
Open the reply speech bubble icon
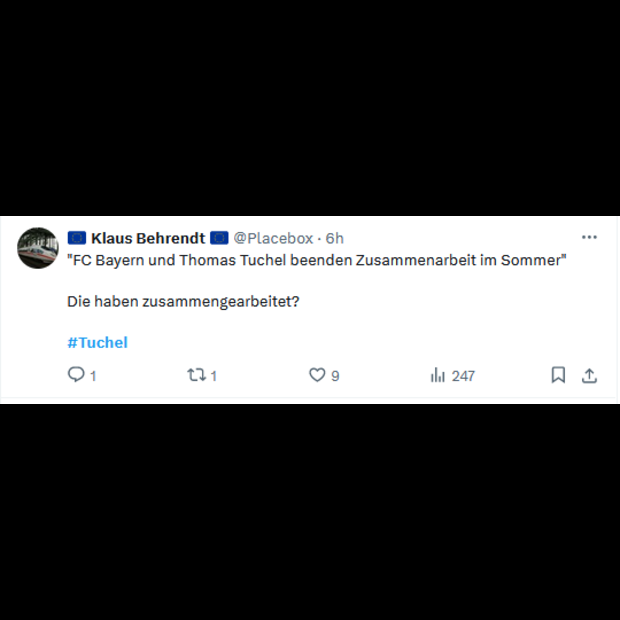click(76, 374)
